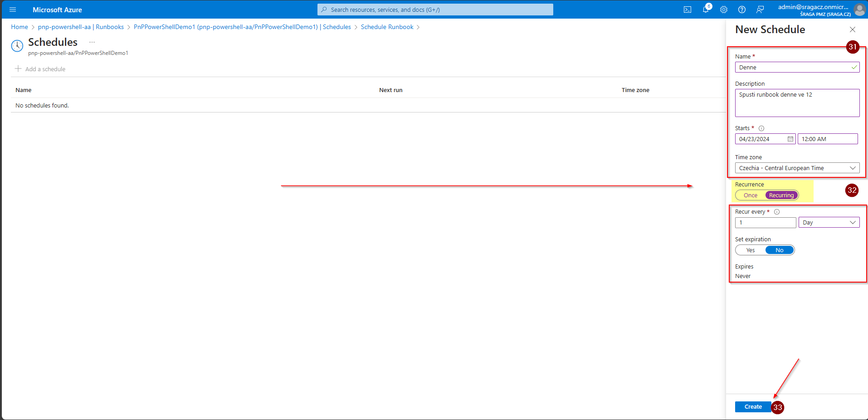The image size is (868, 420).
Task: Click the search magnifier icon
Action: pos(324,10)
